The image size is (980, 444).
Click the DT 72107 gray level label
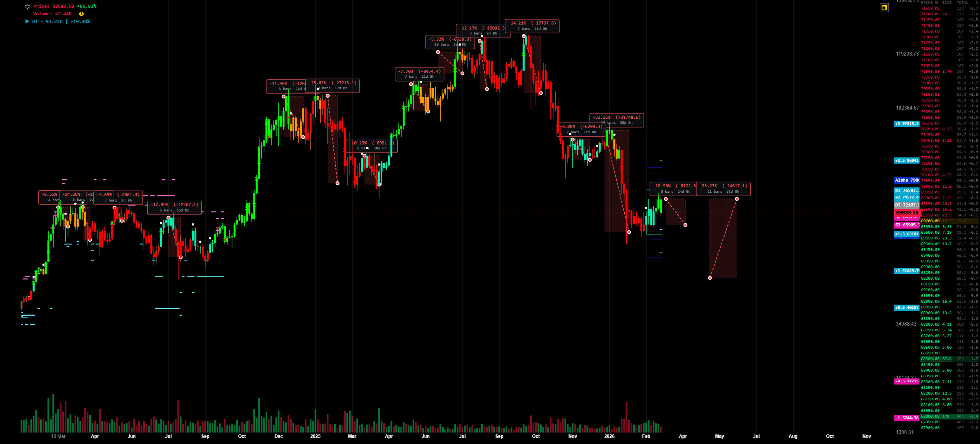point(906,205)
